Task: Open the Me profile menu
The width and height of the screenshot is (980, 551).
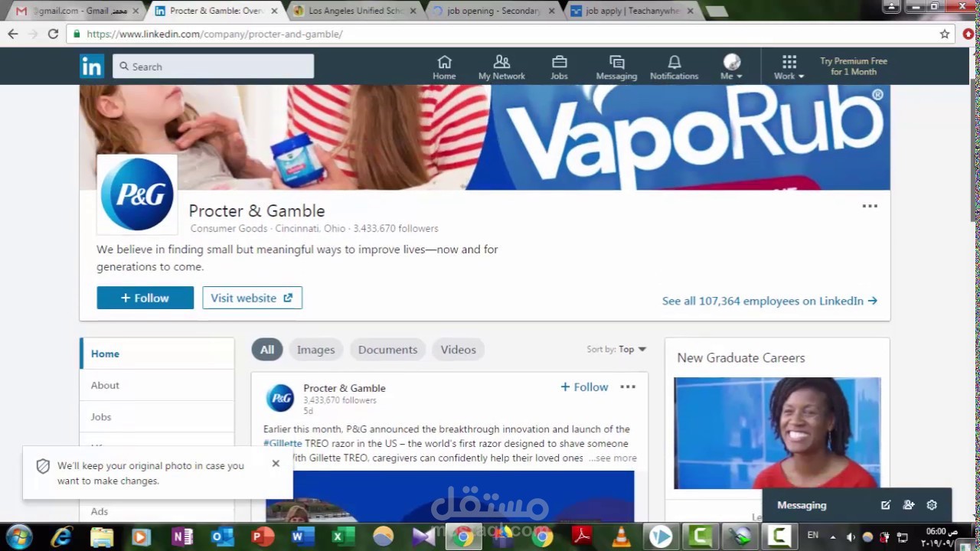Action: click(731, 67)
